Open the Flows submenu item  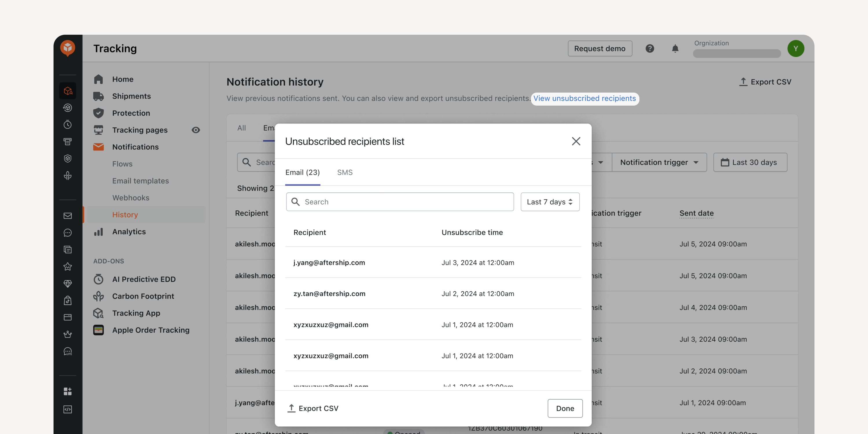pos(122,164)
